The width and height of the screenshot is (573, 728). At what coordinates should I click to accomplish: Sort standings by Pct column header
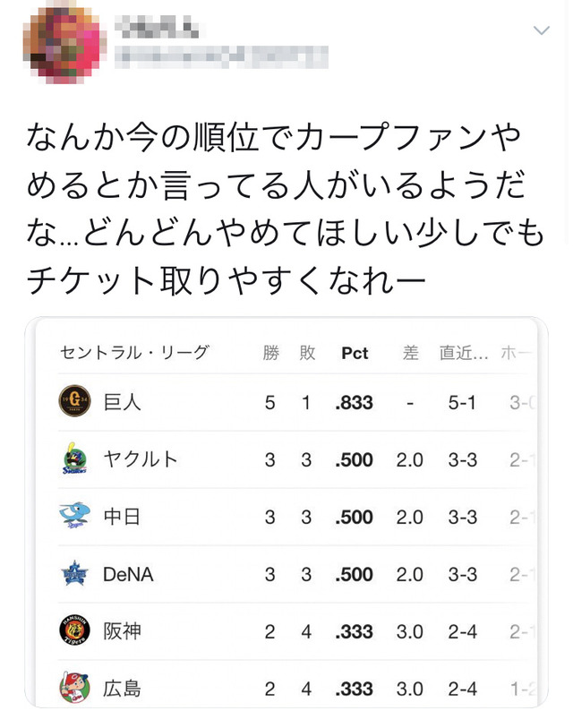[355, 354]
